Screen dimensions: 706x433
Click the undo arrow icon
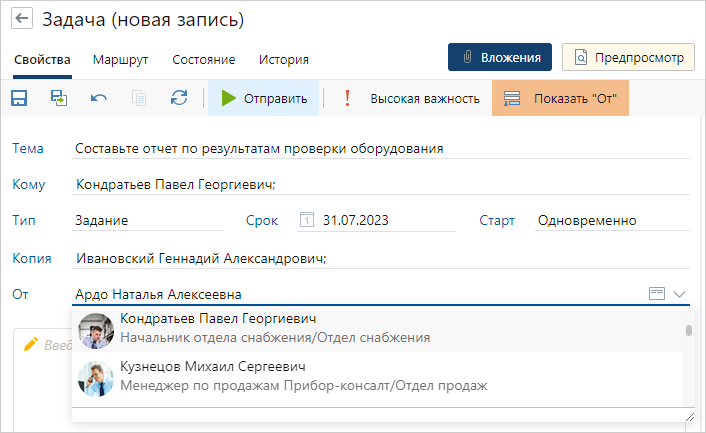[99, 98]
